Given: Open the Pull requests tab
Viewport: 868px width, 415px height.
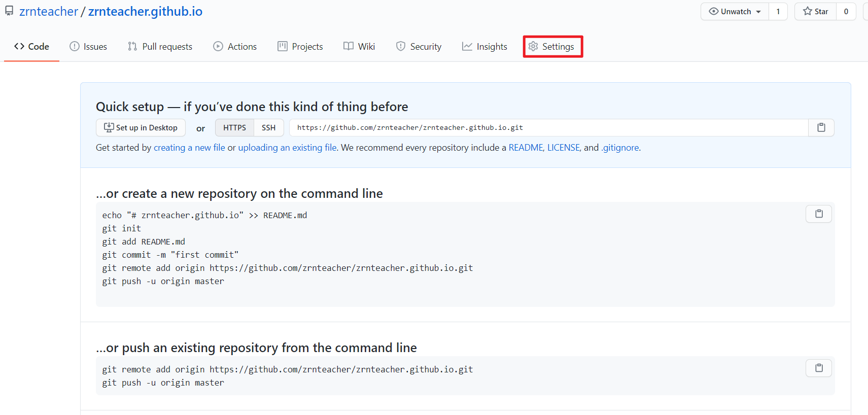Looking at the screenshot, I should (x=160, y=47).
